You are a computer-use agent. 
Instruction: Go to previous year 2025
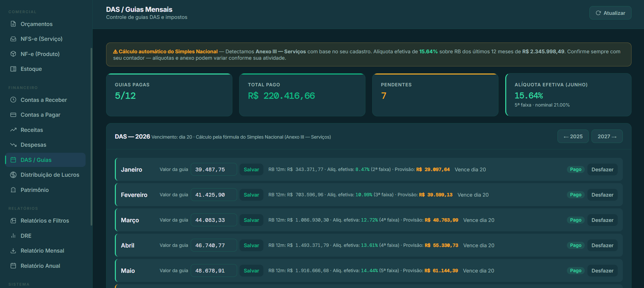573,136
